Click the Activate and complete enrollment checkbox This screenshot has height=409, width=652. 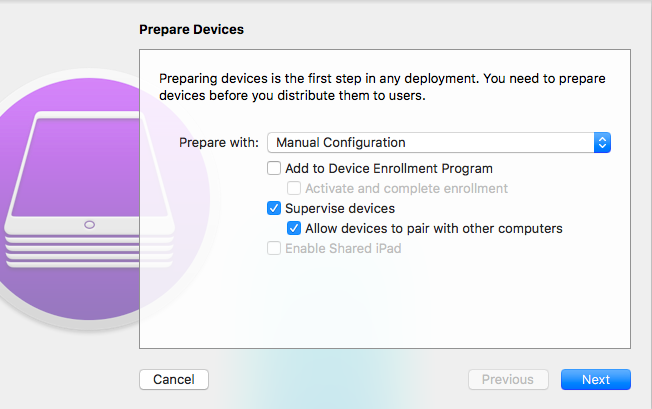point(294,189)
